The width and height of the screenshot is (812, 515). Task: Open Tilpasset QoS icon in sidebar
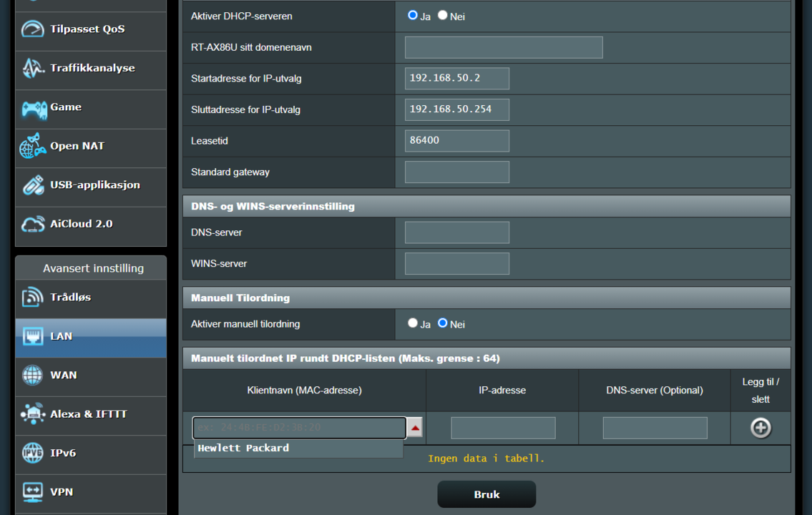click(x=33, y=29)
